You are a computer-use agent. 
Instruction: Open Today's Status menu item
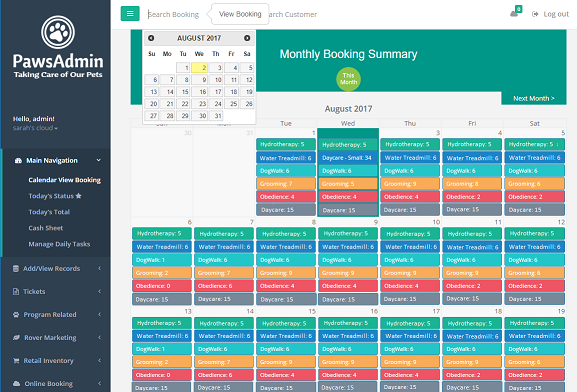pos(55,196)
